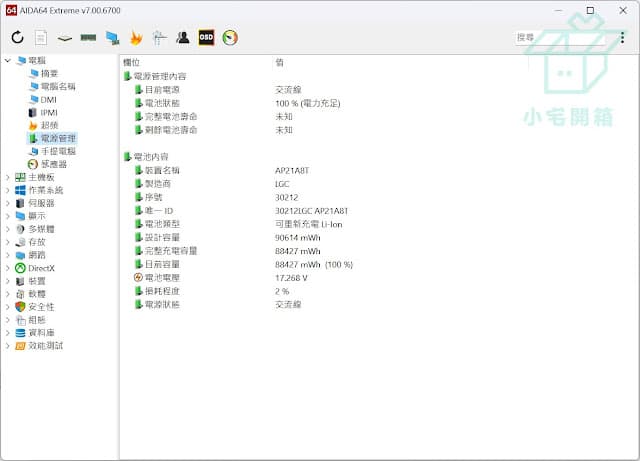Expand the 裝置 devices node chevron
Viewport: 640px width, 461px height.
(7, 281)
